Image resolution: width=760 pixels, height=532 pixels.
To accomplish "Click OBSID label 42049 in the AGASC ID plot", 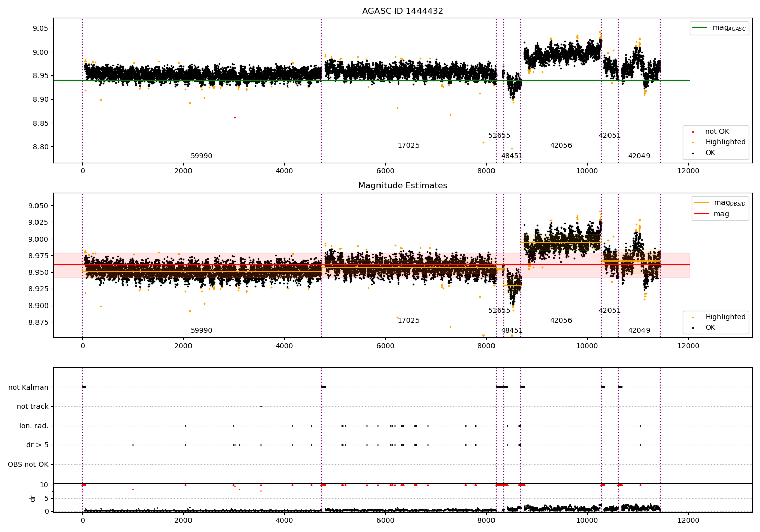I will [639, 156].
